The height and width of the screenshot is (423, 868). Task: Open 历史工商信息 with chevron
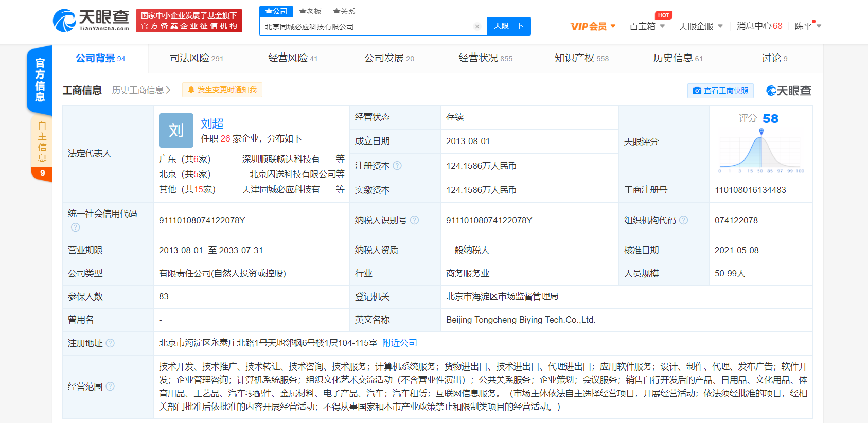tap(141, 90)
